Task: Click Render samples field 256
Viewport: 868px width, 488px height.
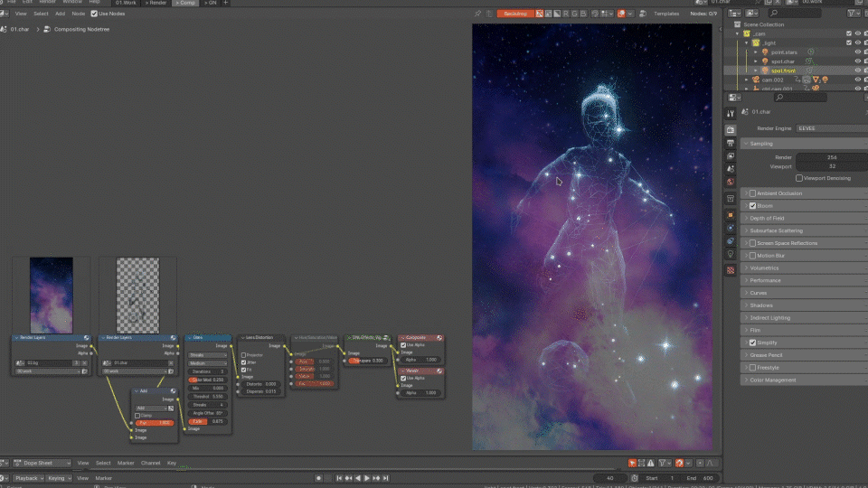Action: 832,157
